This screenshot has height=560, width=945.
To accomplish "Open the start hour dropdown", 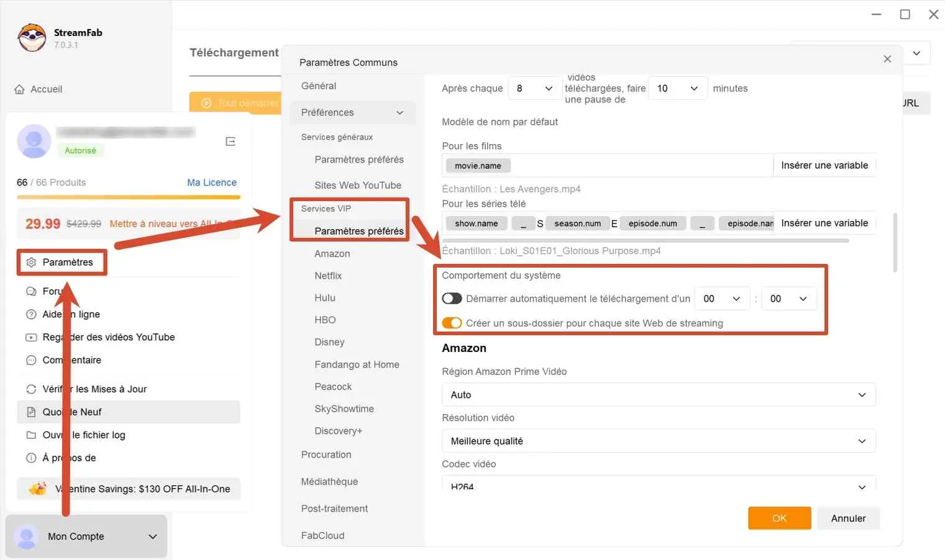I will pos(722,299).
